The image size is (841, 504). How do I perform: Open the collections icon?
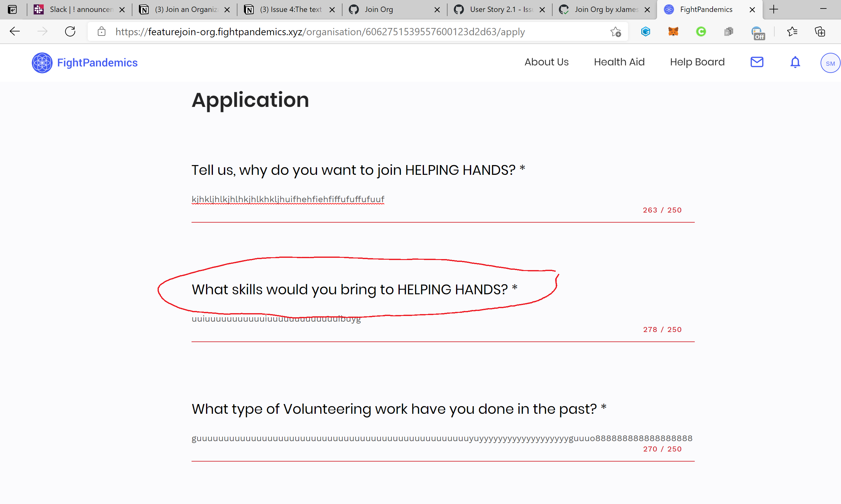click(x=820, y=31)
